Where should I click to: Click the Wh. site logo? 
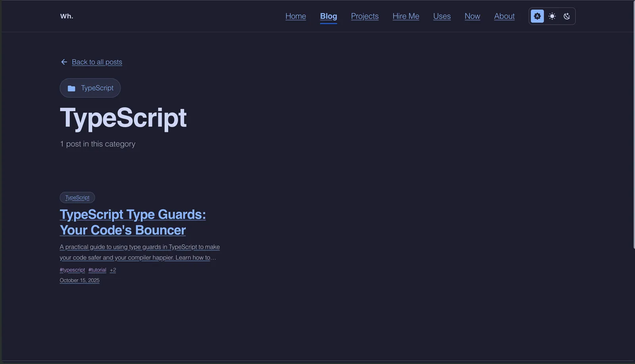click(67, 16)
